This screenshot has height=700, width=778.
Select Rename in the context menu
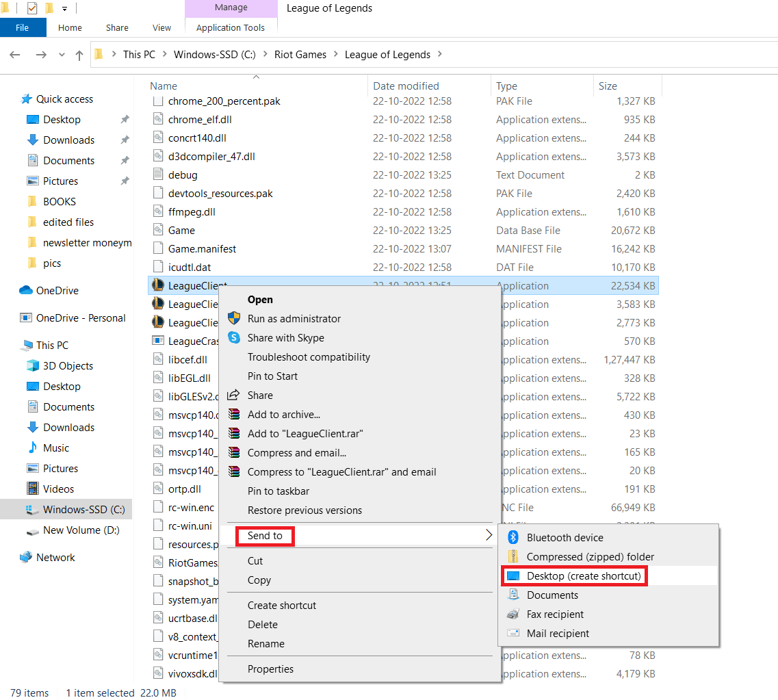[x=266, y=643]
